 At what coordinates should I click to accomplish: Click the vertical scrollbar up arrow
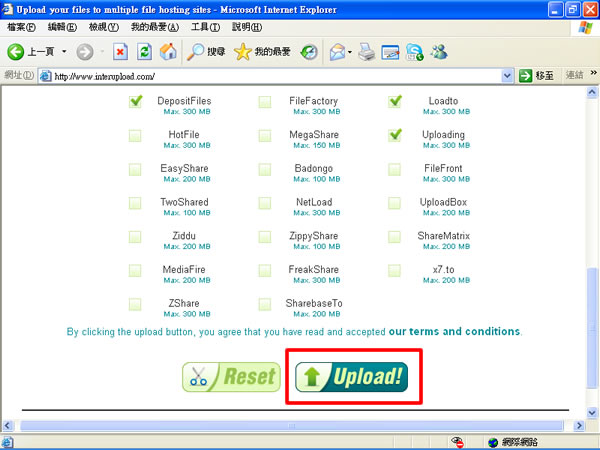pyautogui.click(x=592, y=92)
